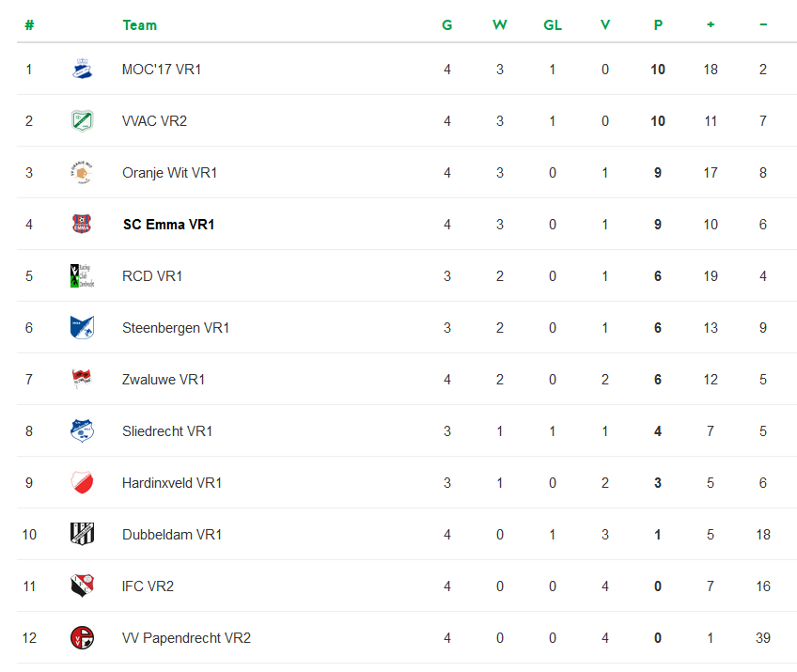Image resolution: width=797 pixels, height=672 pixels.
Task: Click the GL column header
Action: pos(553,25)
